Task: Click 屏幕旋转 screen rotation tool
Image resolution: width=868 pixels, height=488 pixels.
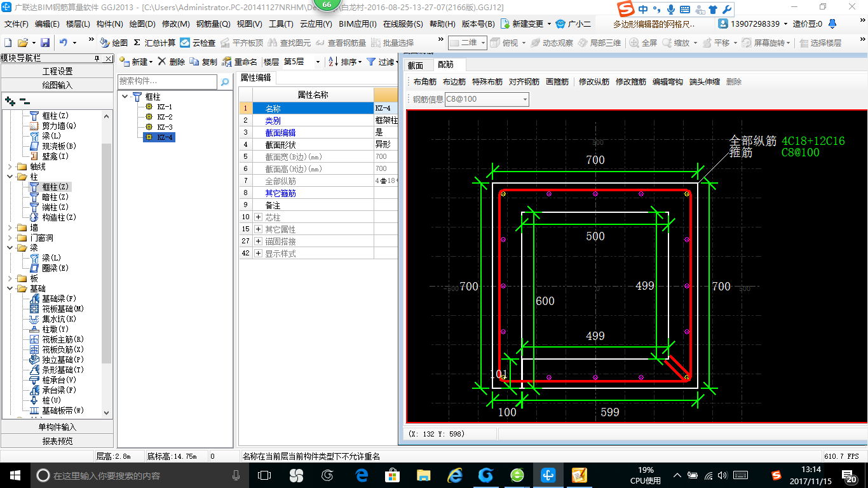Action: [765, 43]
